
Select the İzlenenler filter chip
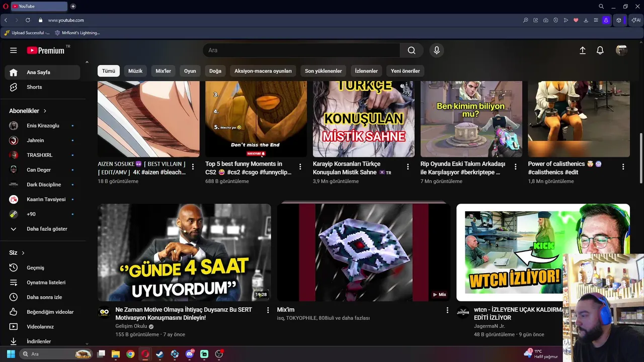pos(366,71)
